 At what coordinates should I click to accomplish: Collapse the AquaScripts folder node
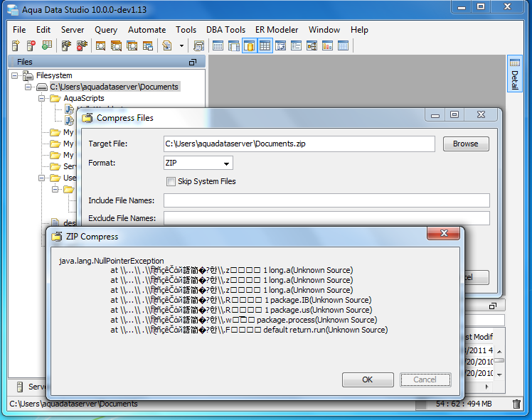click(x=42, y=98)
